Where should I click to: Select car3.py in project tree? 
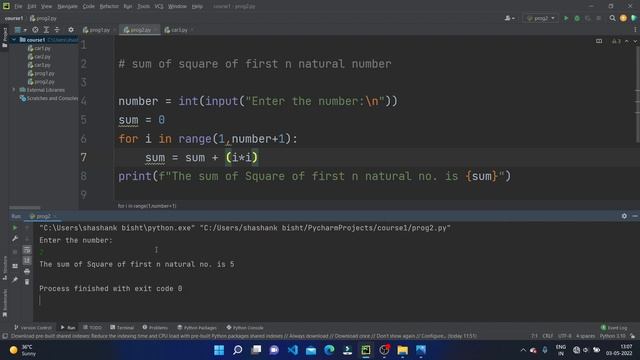39,65
